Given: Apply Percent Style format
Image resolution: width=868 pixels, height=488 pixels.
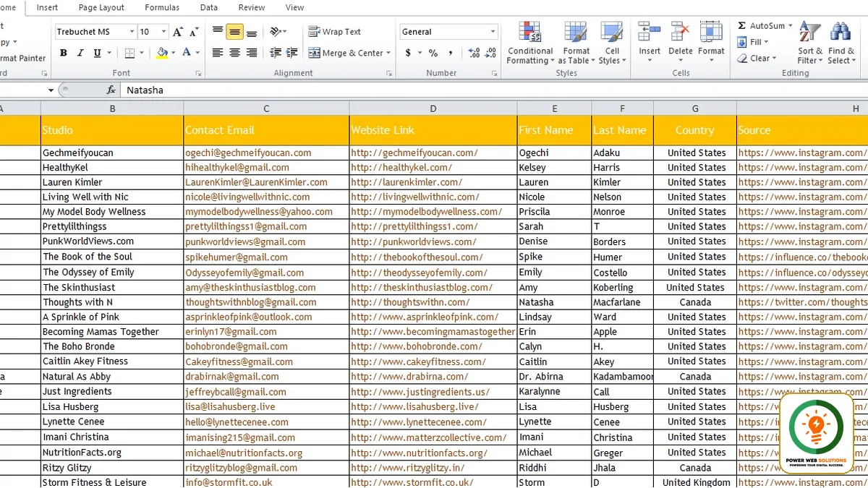Looking at the screenshot, I should click(x=433, y=53).
